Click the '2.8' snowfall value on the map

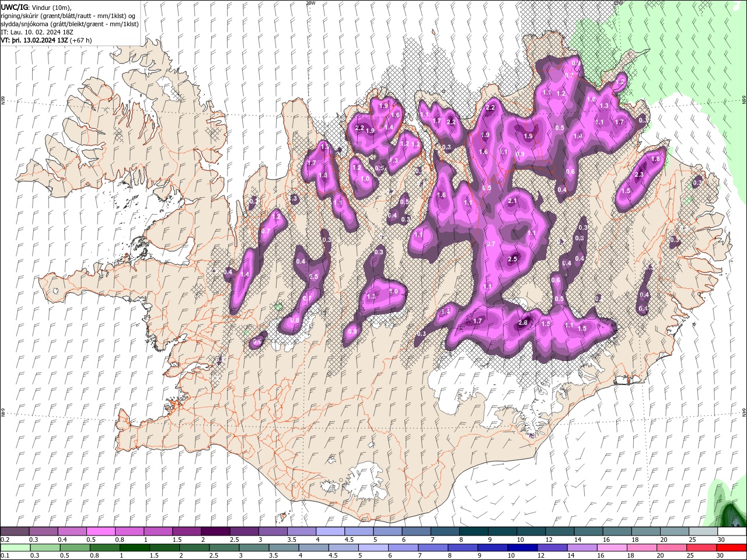coord(523,323)
